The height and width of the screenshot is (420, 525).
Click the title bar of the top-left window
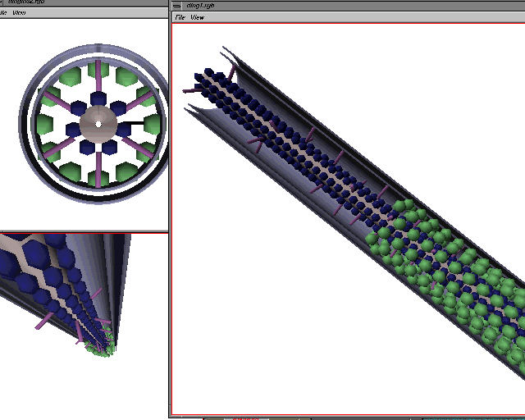[82, 3]
